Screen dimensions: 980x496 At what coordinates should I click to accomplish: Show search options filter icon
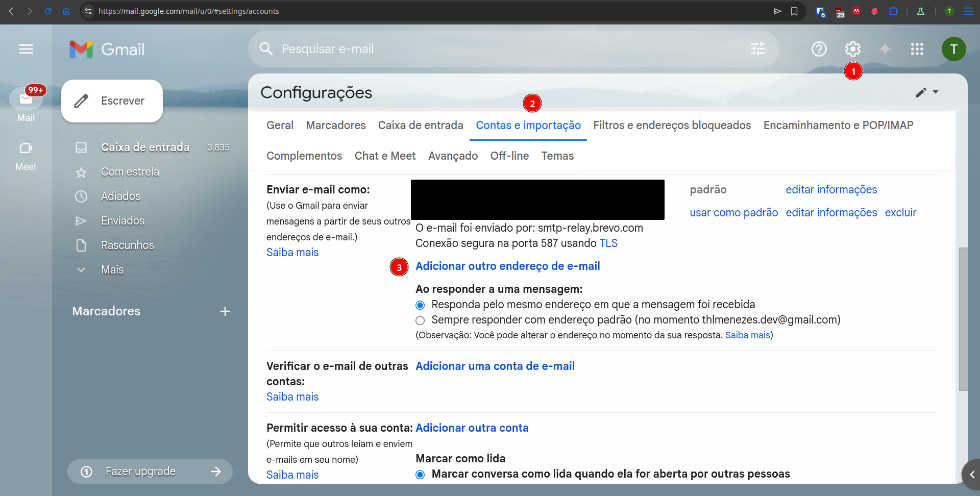(758, 49)
